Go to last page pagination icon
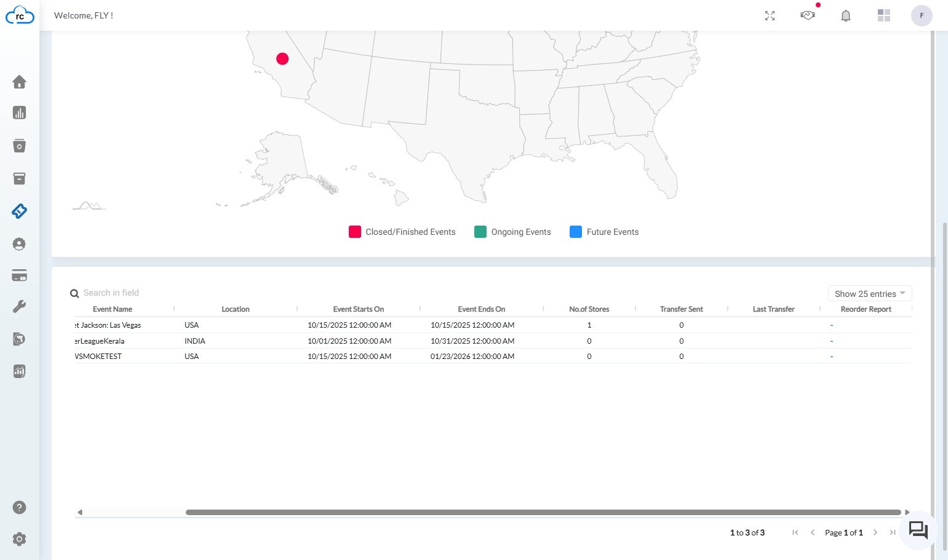Viewport: 948px width, 560px height. pyautogui.click(x=892, y=532)
